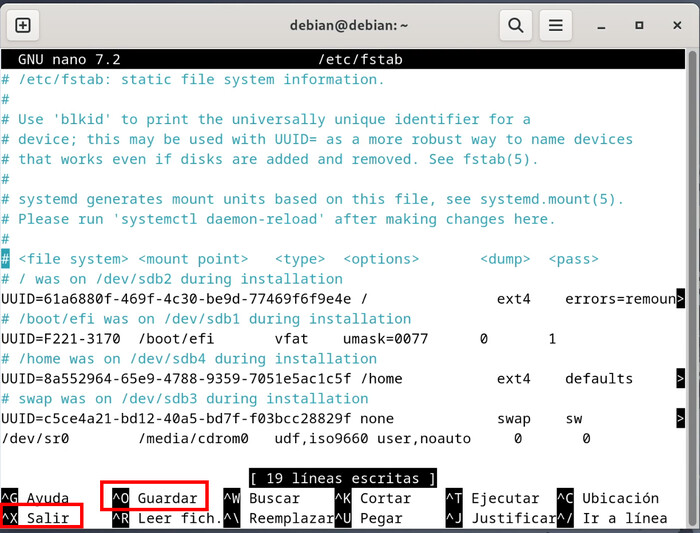Click the window title debian@debian: ~
Viewport: 700px width, 533px height.
tap(349, 25)
